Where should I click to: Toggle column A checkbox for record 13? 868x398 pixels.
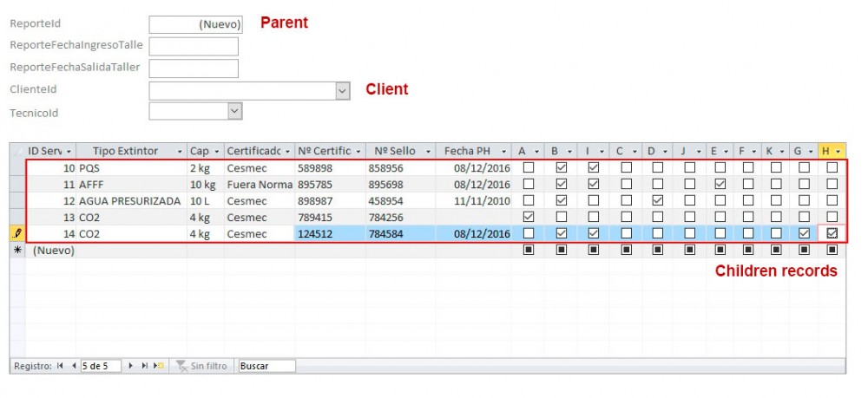528,217
